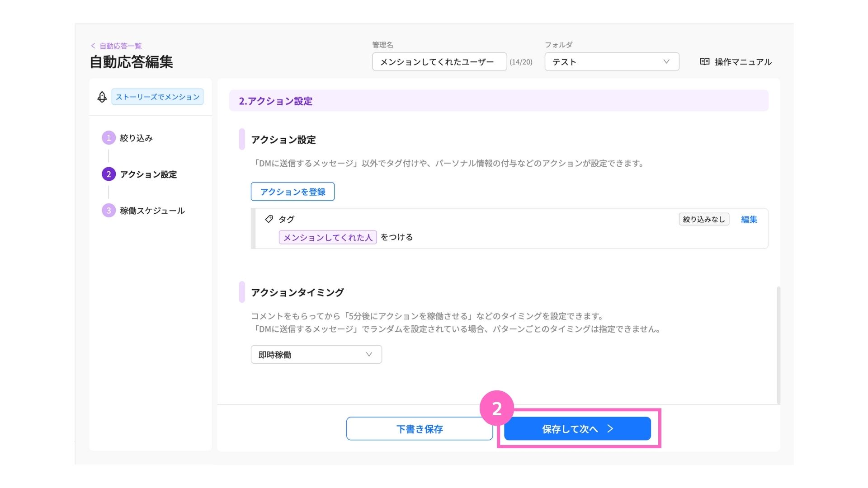Open 即時稼働 timing dropdown
This screenshot has width=868, height=488.
click(x=316, y=355)
